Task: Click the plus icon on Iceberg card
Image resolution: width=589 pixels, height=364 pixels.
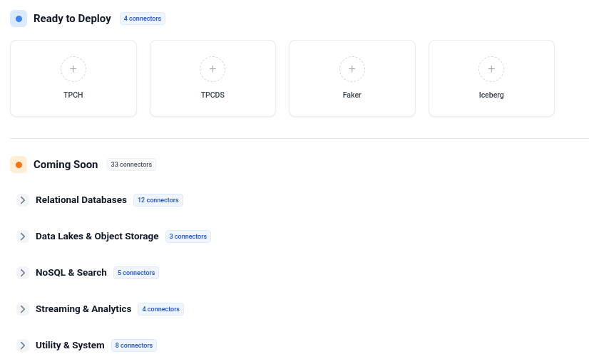Action: pos(491,70)
